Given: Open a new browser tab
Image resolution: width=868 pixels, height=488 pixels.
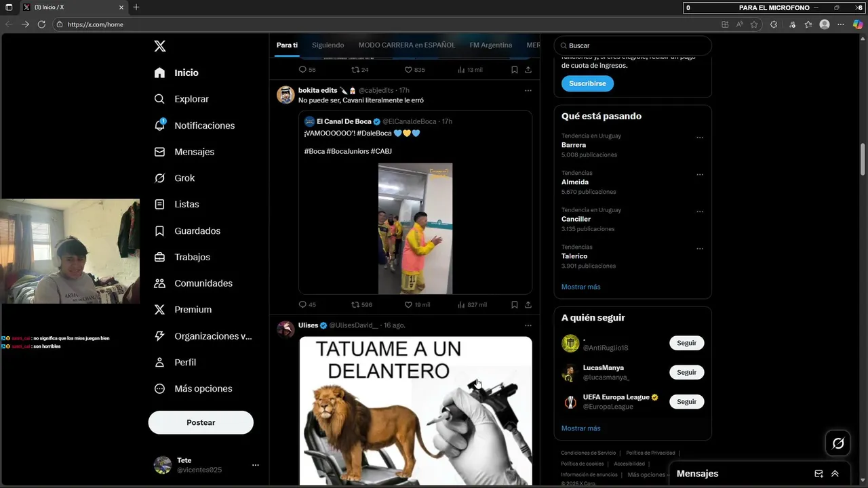Looking at the screenshot, I should pos(136,7).
